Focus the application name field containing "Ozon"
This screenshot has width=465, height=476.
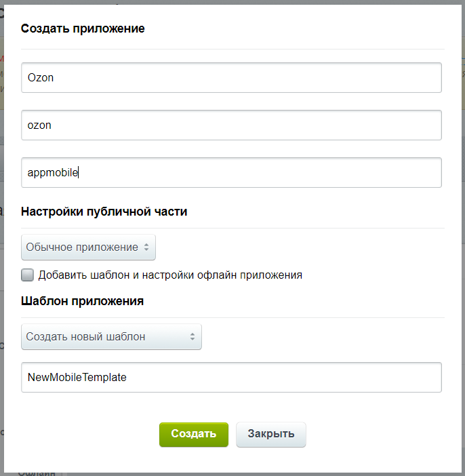click(231, 78)
